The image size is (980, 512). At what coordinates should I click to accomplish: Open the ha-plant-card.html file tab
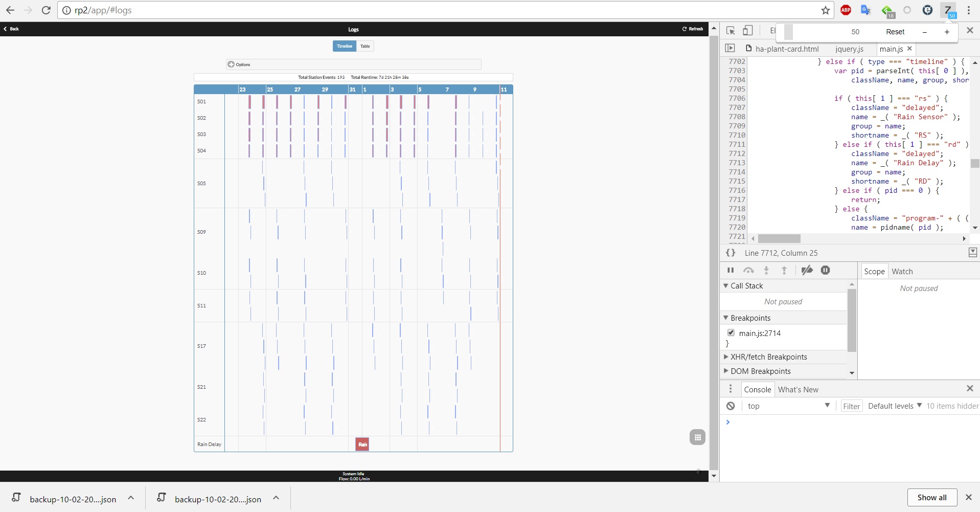[782, 49]
